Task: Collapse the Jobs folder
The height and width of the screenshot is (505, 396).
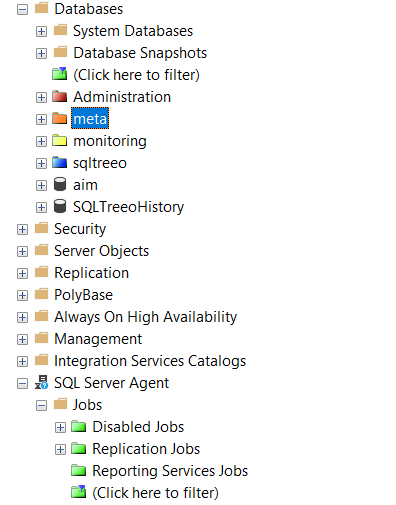Action: [41, 405]
